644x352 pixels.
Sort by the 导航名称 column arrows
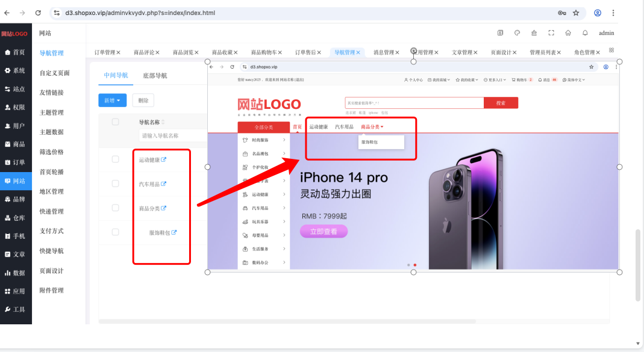(x=163, y=122)
